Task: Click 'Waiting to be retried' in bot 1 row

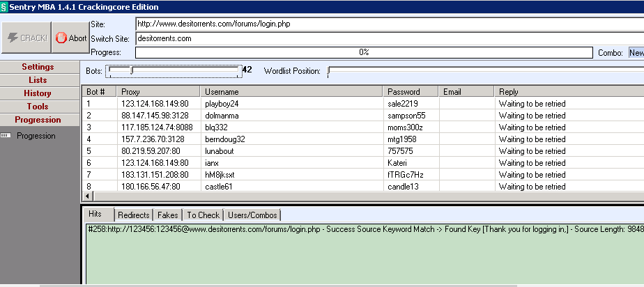Action: (532, 104)
